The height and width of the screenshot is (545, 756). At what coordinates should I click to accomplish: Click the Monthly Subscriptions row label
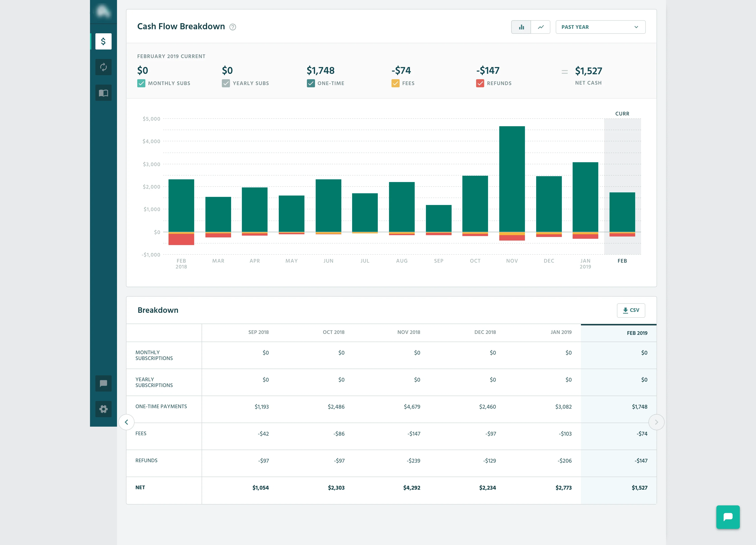154,355
